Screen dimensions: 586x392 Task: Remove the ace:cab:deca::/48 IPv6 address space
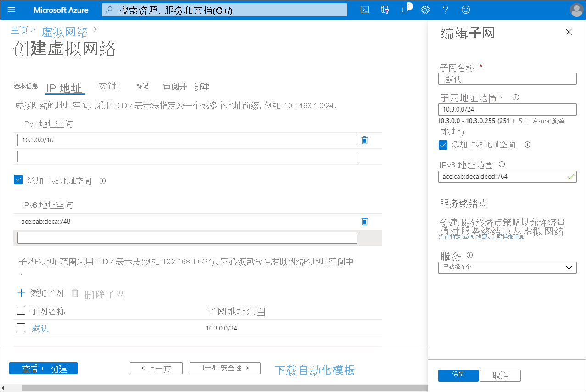coord(364,221)
